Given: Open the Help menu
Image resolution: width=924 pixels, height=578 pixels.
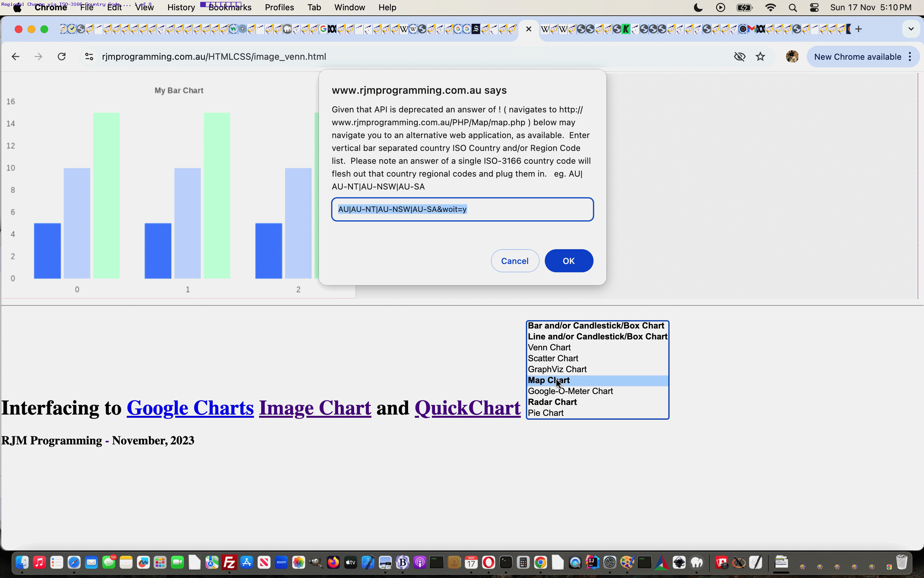Looking at the screenshot, I should [387, 7].
